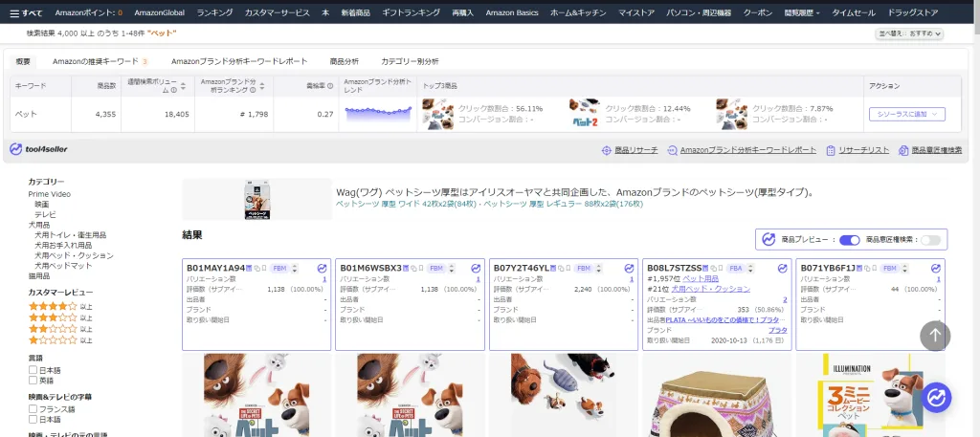Click the stepper arrows next to B01M6WSBX3 FBM
Screen dimensions: 980x437
(x=452, y=269)
